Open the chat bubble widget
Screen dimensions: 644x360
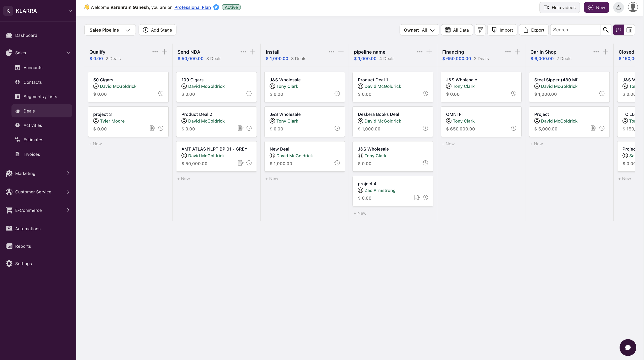627,347
